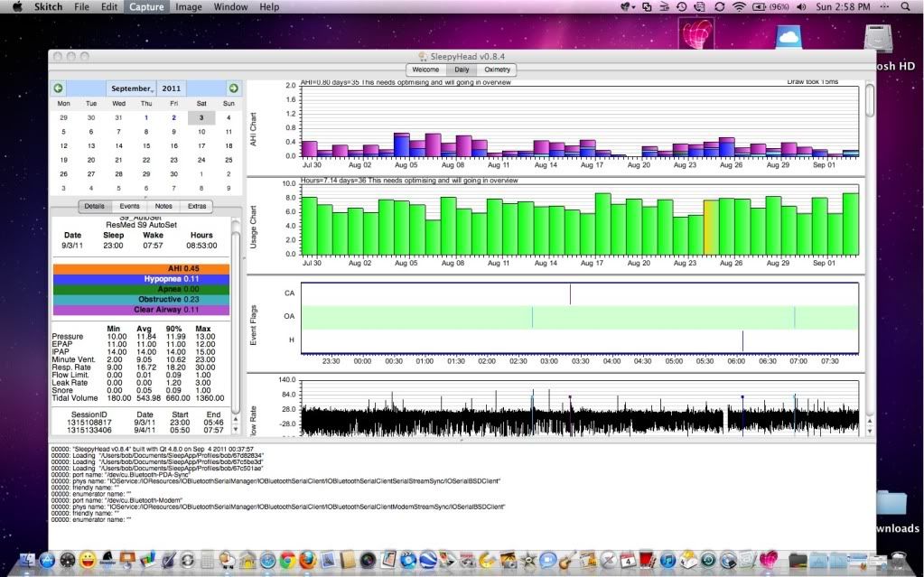Screen dimensions: 924x577
Task: Click the H event flag marker
Action: (x=742, y=340)
